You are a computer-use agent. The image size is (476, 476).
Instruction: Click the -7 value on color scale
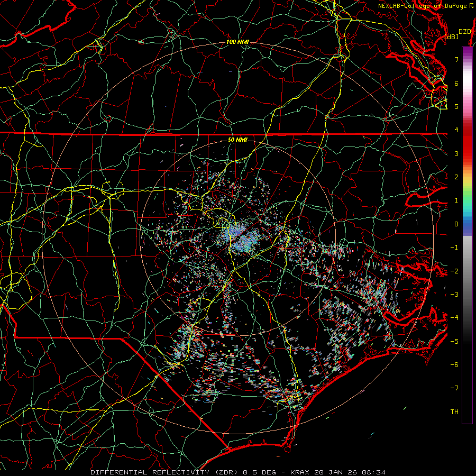click(x=454, y=388)
